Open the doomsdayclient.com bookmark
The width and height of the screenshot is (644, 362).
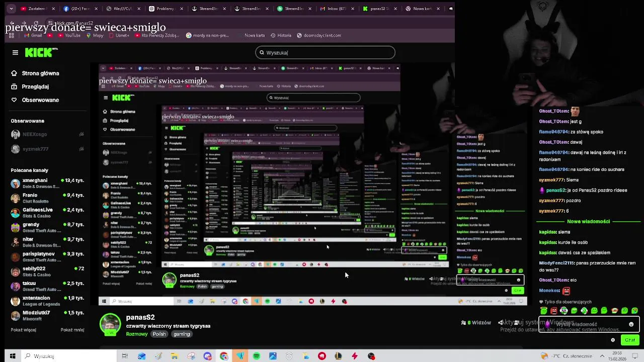click(x=319, y=36)
